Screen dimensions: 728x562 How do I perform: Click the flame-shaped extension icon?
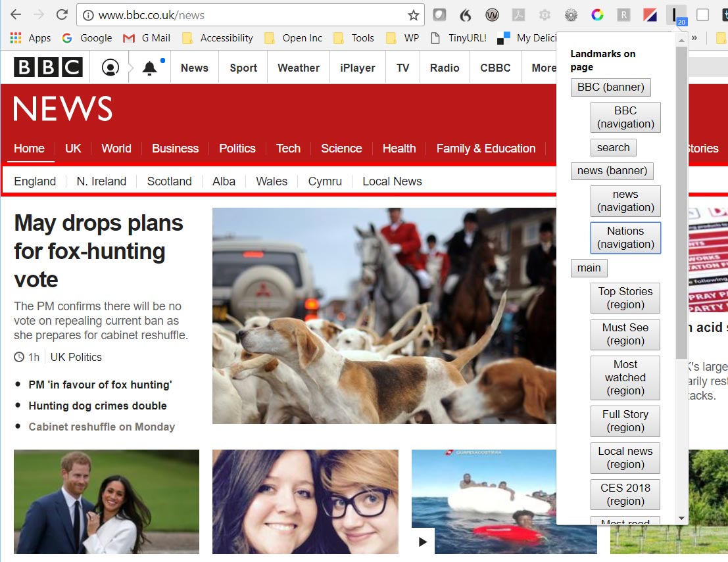[x=465, y=15]
